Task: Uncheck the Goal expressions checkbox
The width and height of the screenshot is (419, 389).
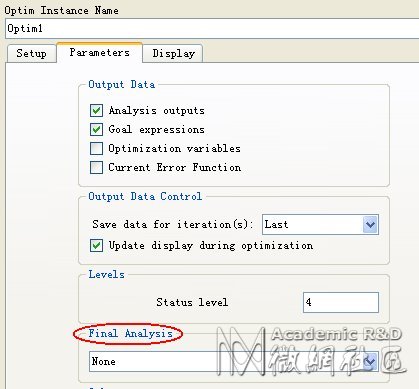Action: (96, 129)
